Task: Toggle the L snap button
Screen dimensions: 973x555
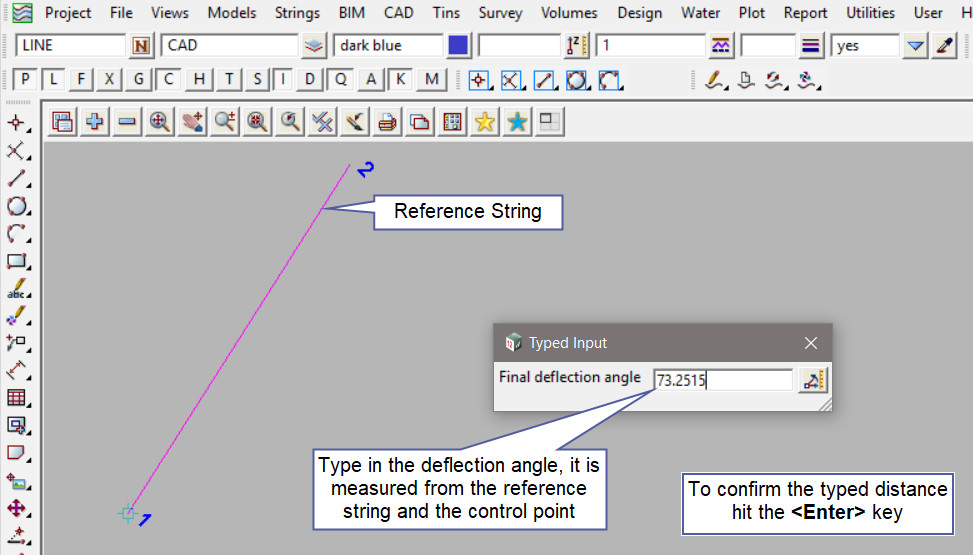Action: tap(53, 79)
